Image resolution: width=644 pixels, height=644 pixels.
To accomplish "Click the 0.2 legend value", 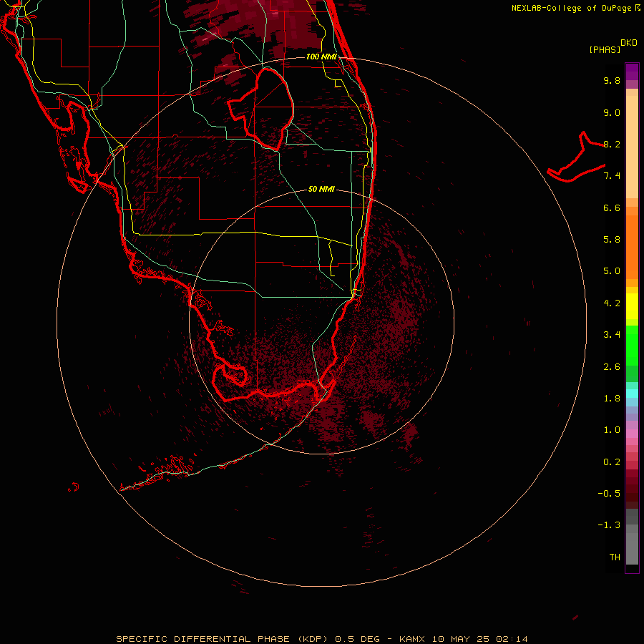I will [x=612, y=462].
